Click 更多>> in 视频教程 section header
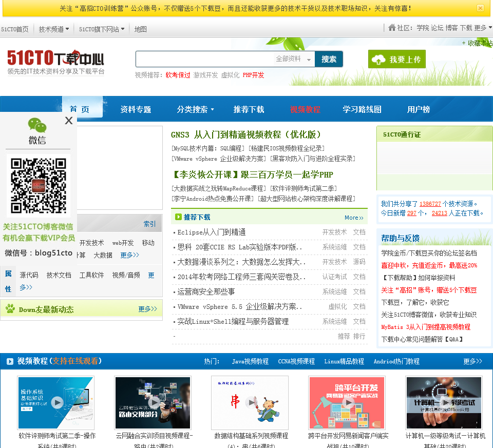Image resolution: width=493 pixels, height=448 pixels. (472, 361)
